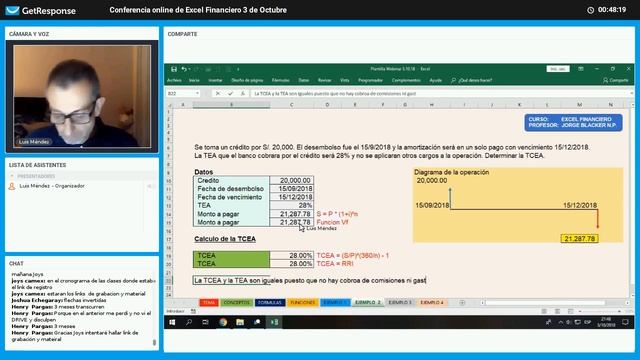Switch to the TEMA sheet tab
The image size is (640, 360).
coord(209,302)
